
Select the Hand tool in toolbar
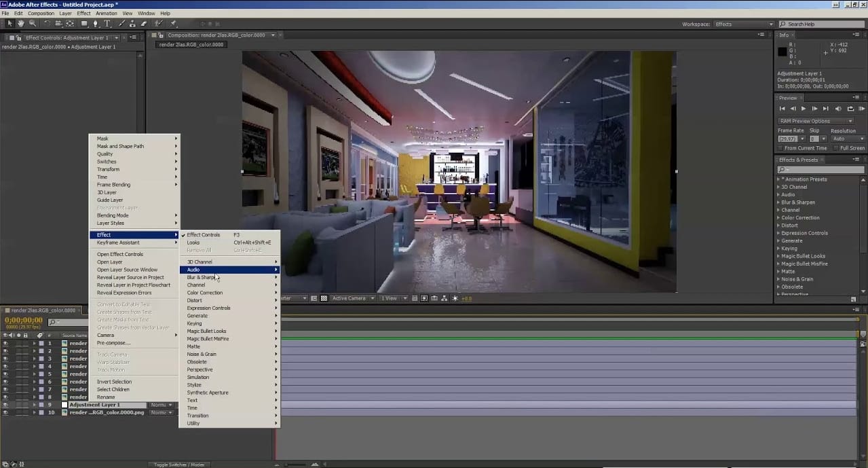click(21, 24)
